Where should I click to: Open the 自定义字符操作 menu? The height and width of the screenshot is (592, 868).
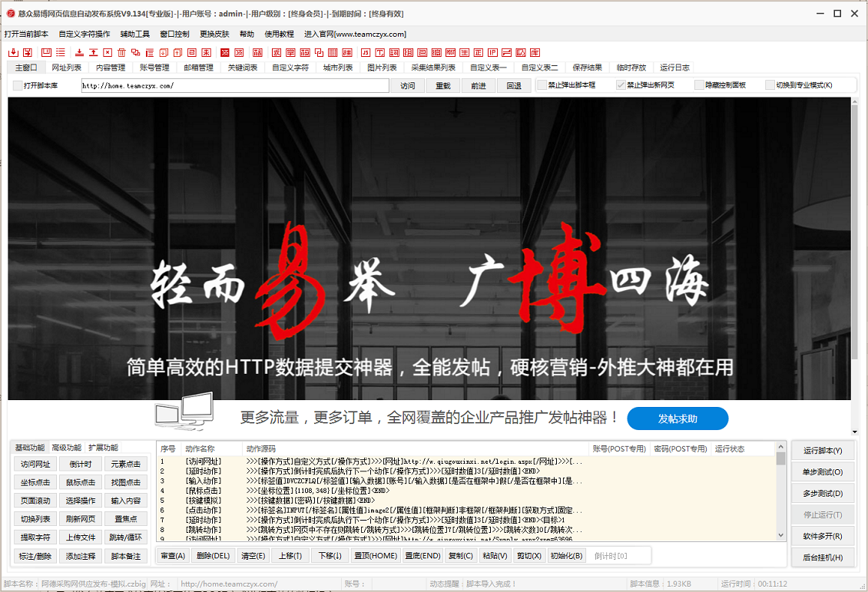84,34
